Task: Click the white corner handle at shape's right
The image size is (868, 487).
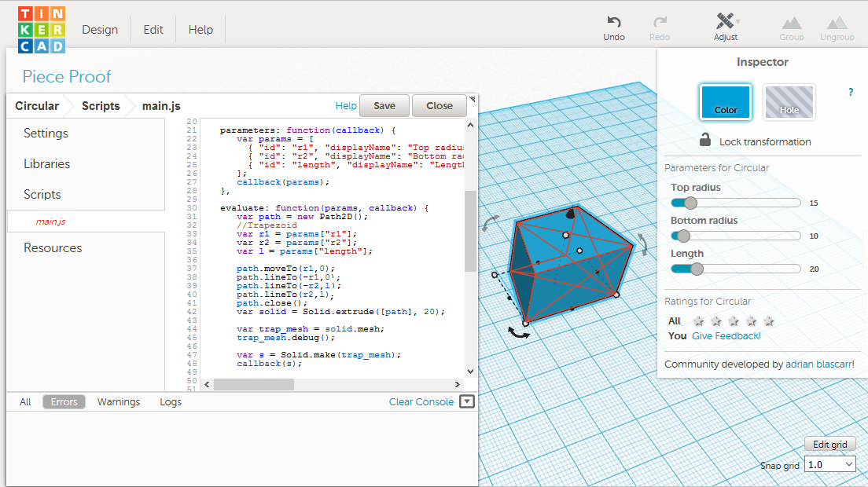Action: point(616,295)
